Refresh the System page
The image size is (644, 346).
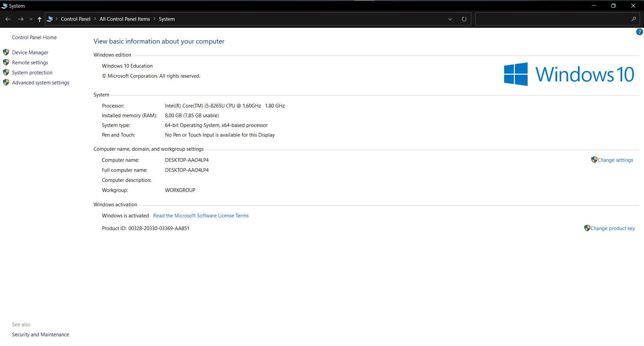[464, 19]
